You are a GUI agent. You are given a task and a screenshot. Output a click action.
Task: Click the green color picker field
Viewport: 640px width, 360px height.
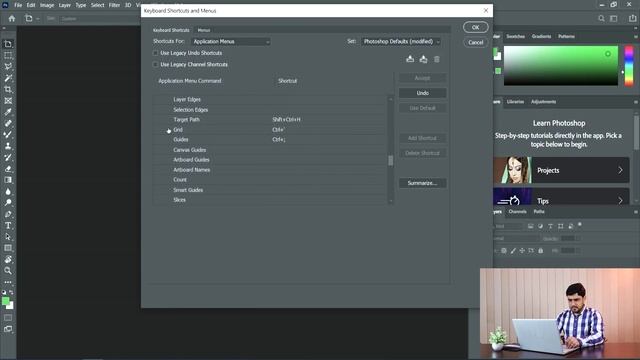pyautogui.click(x=561, y=66)
